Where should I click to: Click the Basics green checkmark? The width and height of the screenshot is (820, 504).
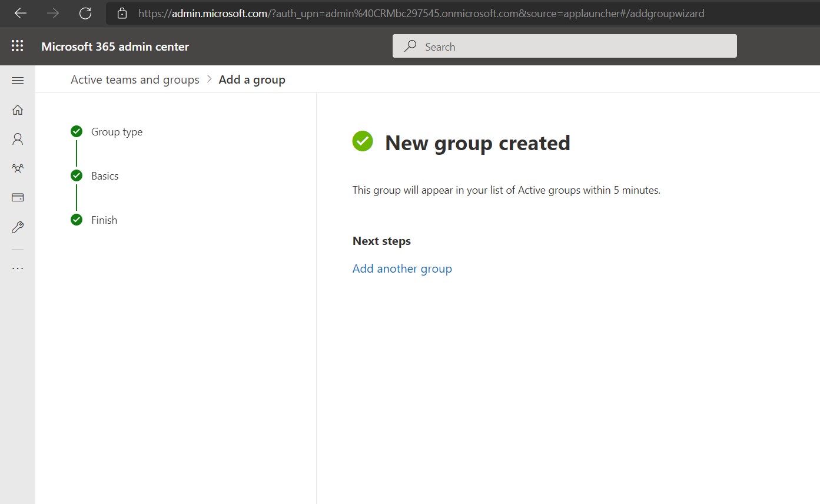pyautogui.click(x=77, y=175)
